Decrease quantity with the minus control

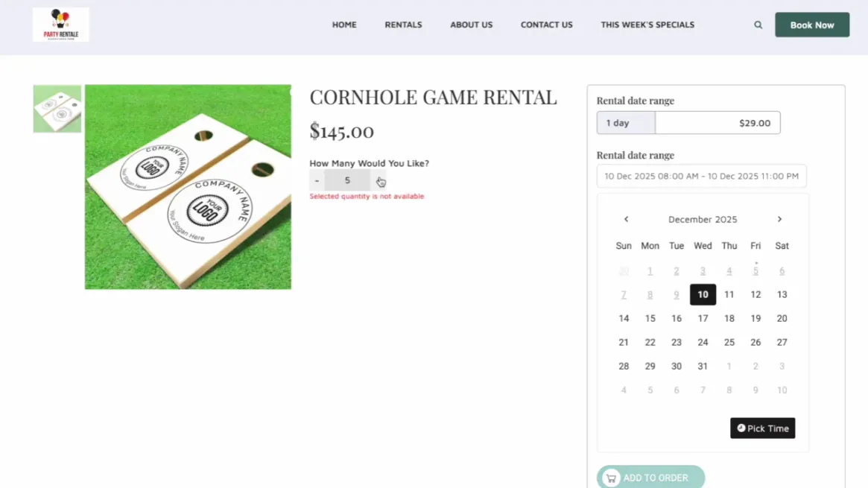click(317, 180)
